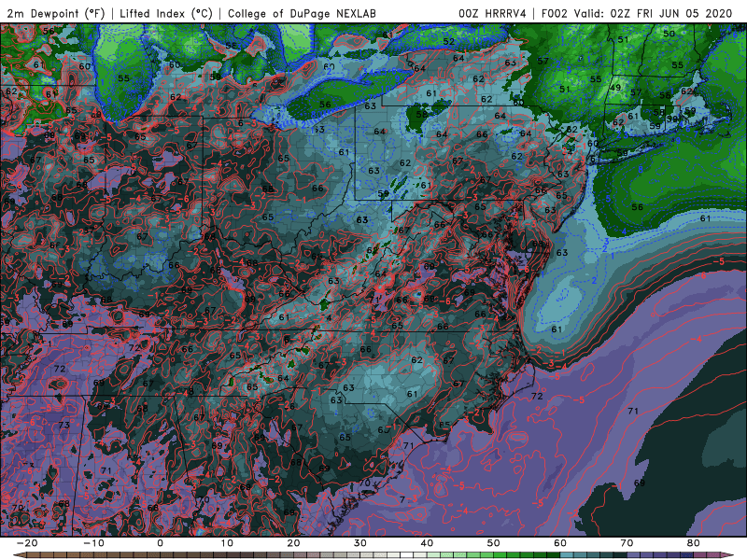Click the "-20" colorbar scale label

point(27,543)
